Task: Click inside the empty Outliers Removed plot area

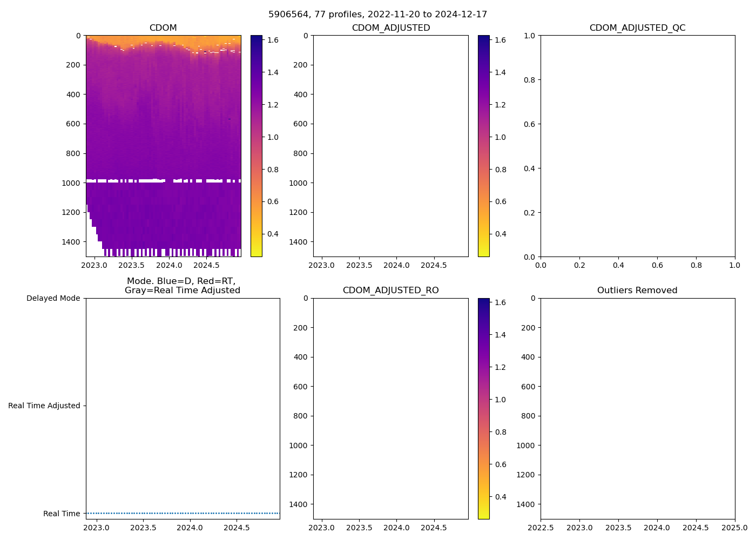Action: [637, 408]
